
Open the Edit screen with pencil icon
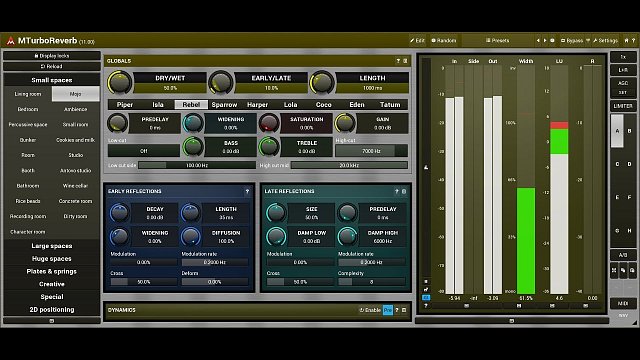(418, 40)
